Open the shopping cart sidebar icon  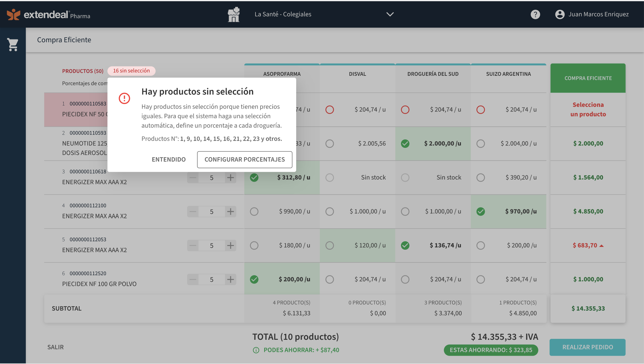tap(13, 45)
